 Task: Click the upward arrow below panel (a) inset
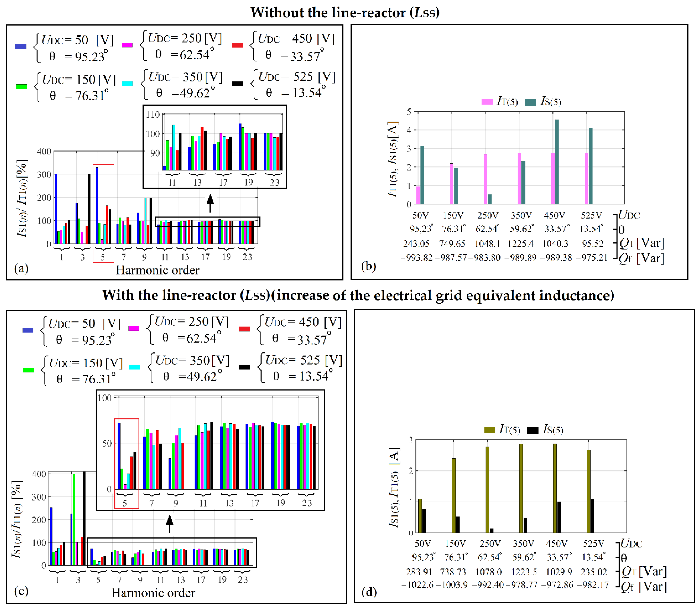pos(210,203)
